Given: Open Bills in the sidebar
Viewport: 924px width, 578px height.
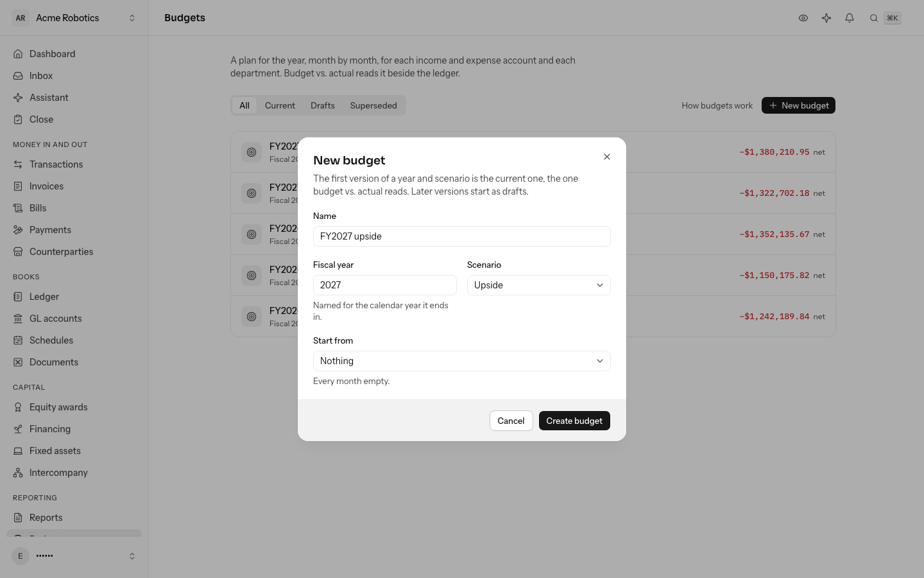Looking at the screenshot, I should pyautogui.click(x=74, y=208).
